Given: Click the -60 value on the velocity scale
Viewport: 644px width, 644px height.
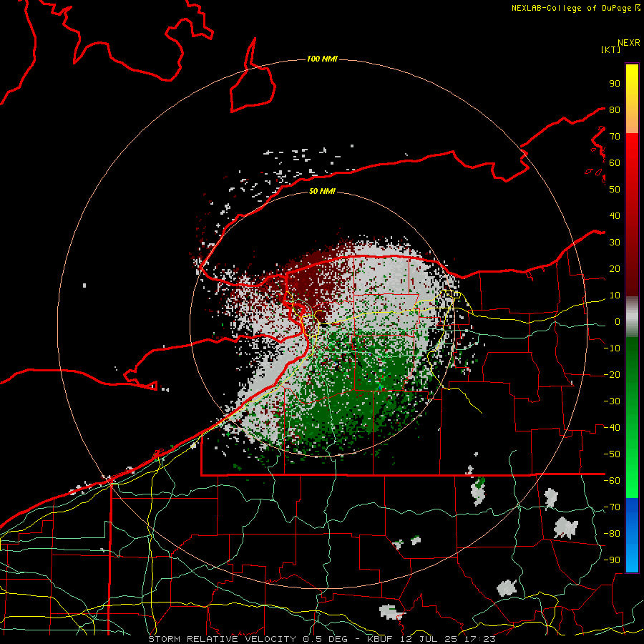Looking at the screenshot, I should [x=612, y=481].
